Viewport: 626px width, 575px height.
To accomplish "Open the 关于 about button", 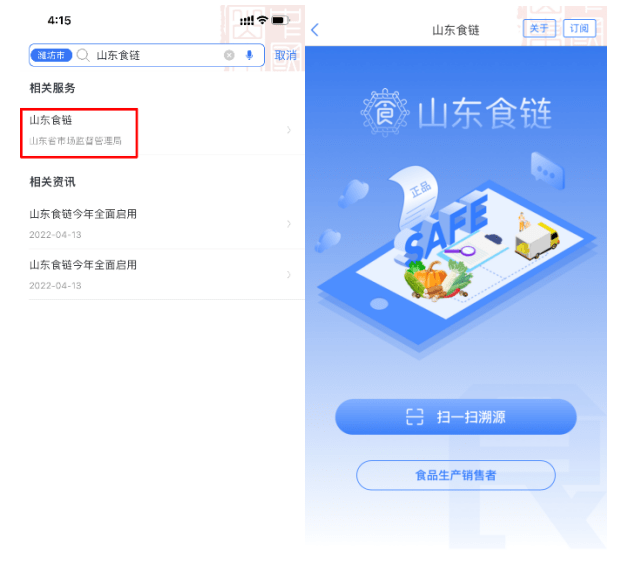I will point(539,28).
